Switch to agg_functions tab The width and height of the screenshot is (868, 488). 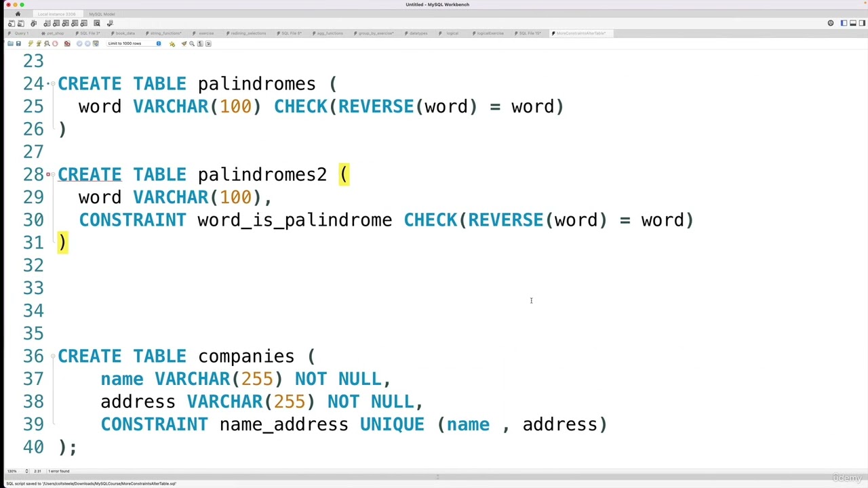tap(330, 33)
